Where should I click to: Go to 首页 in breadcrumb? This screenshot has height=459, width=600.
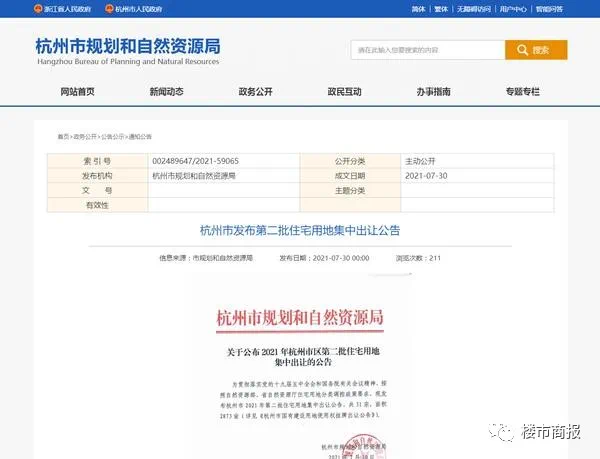pyautogui.click(x=63, y=137)
